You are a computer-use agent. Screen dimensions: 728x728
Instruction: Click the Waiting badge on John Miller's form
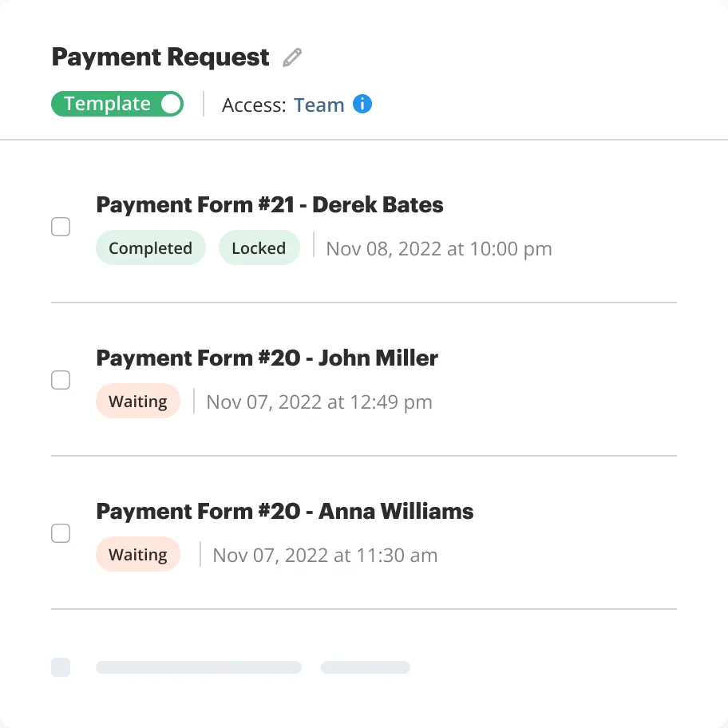[137, 401]
